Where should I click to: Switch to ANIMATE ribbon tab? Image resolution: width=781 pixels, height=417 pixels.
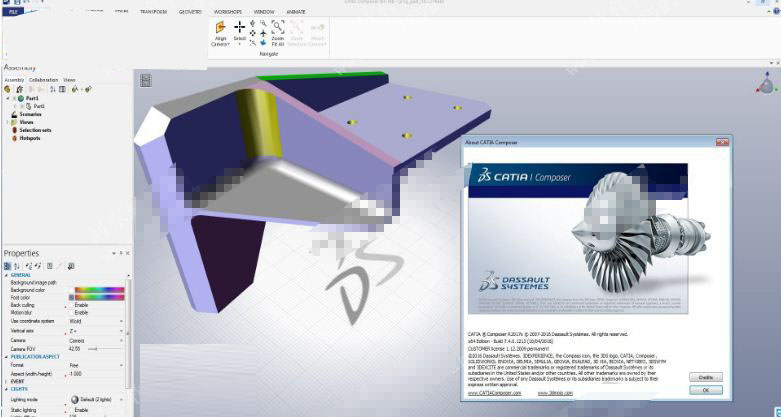pos(296,11)
